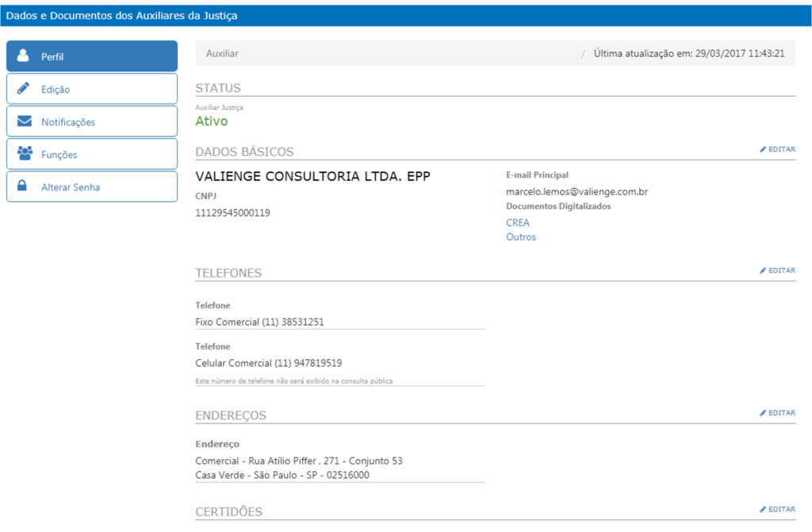Click the CERTIDÕES section heading
Screen dimensions: 812x532
tap(229, 512)
